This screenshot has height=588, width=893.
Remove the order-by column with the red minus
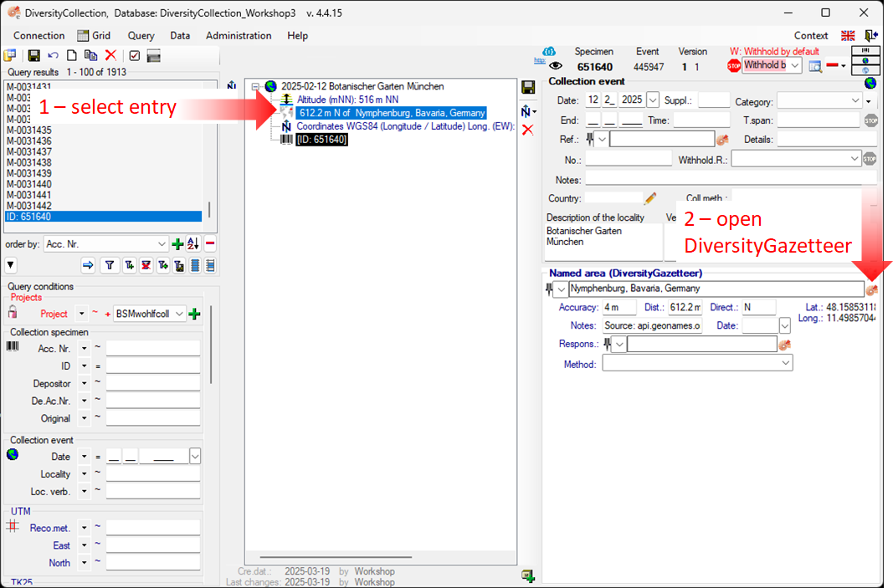[210, 243]
